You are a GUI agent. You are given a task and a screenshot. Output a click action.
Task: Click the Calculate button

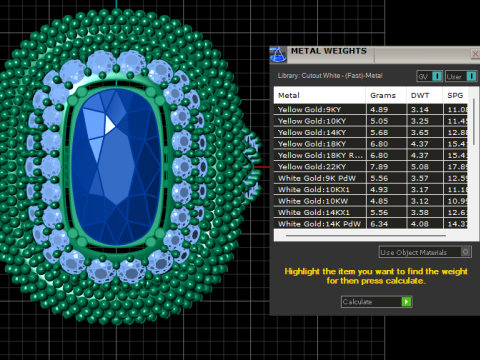pos(376,302)
